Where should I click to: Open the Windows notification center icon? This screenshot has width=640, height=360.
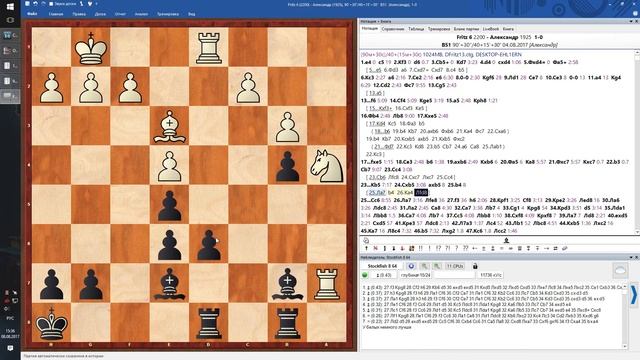coord(10,348)
